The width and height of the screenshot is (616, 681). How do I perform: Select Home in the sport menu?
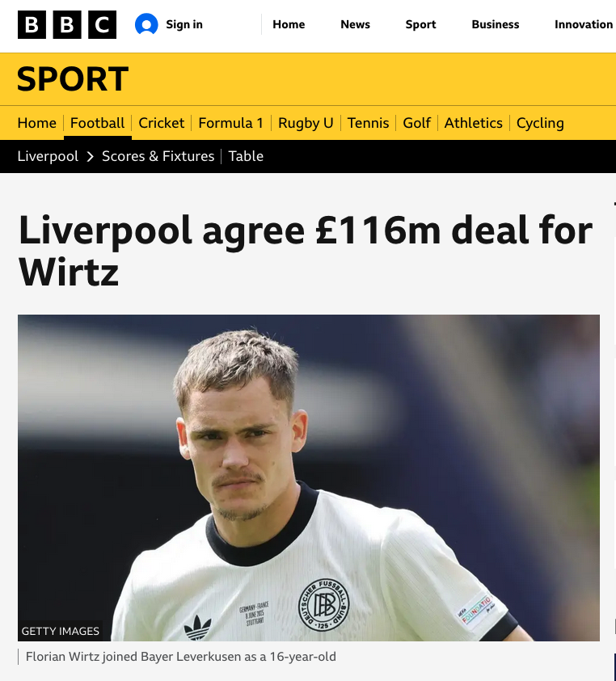[37, 123]
